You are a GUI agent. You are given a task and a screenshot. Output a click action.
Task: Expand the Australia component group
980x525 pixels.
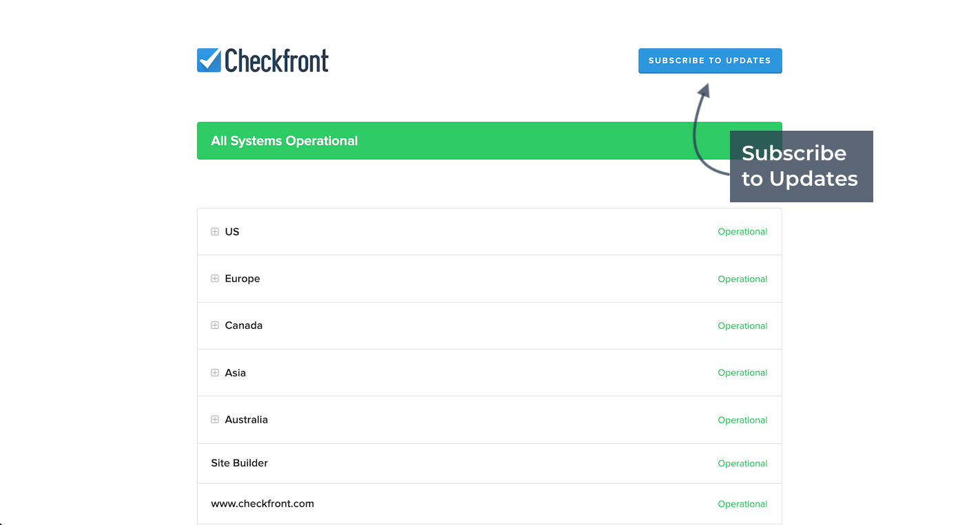click(215, 420)
